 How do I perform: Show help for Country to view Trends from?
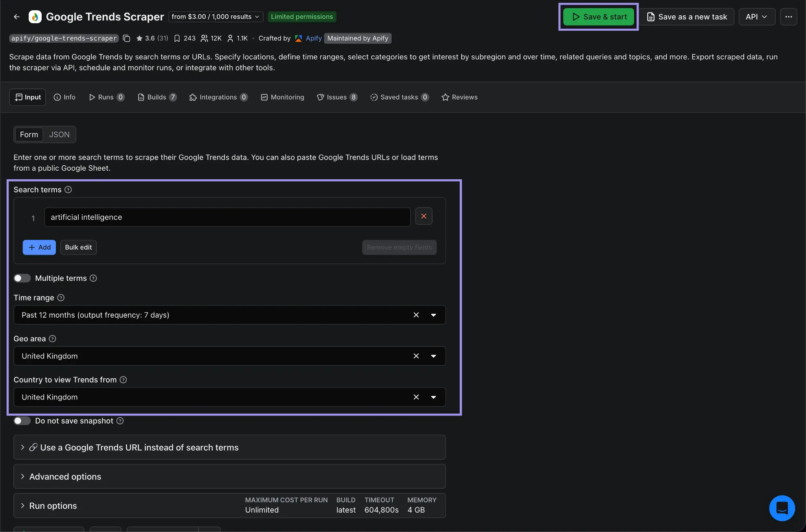coord(123,379)
